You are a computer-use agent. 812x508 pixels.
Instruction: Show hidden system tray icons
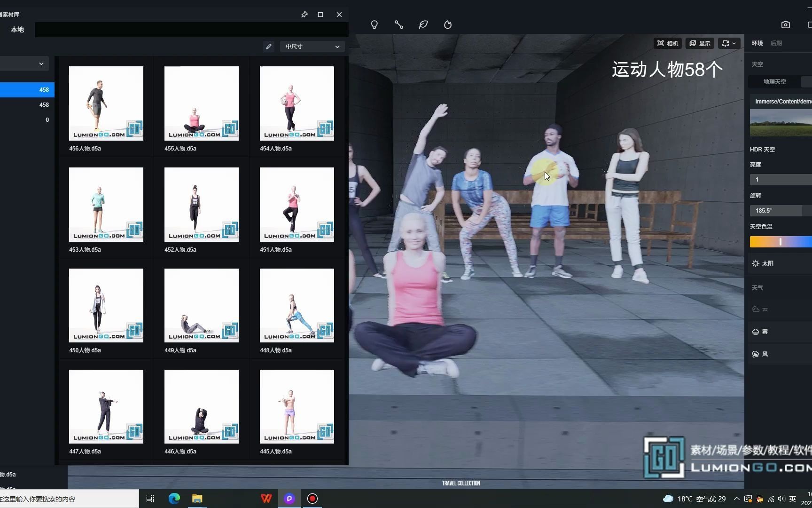click(x=736, y=499)
